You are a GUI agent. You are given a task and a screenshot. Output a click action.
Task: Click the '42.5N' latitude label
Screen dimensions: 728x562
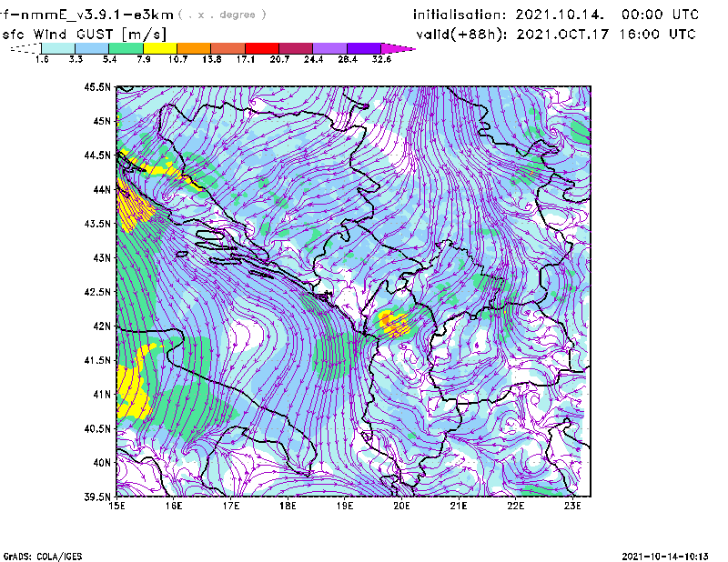click(x=98, y=292)
